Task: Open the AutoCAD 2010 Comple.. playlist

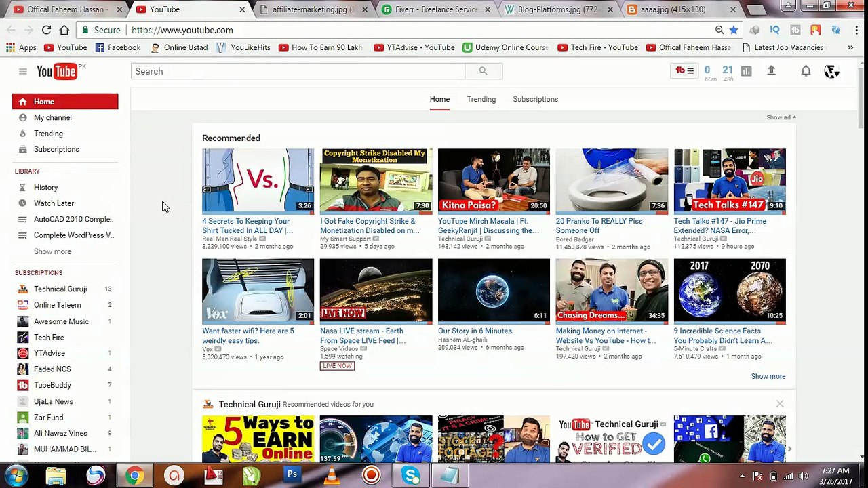Action: (73, 219)
